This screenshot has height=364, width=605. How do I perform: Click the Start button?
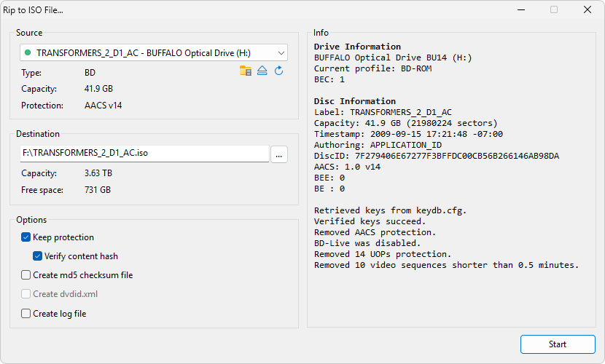558,344
